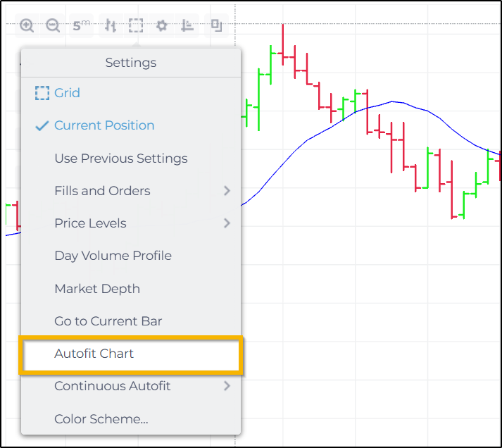The width and height of the screenshot is (502, 448).
Task: Click Autofit Chart menu entry
Action: (131, 354)
